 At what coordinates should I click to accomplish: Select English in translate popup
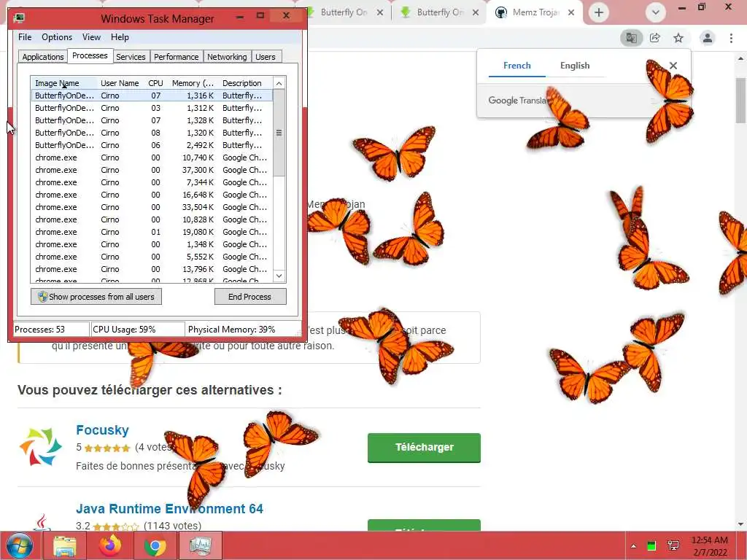click(575, 66)
